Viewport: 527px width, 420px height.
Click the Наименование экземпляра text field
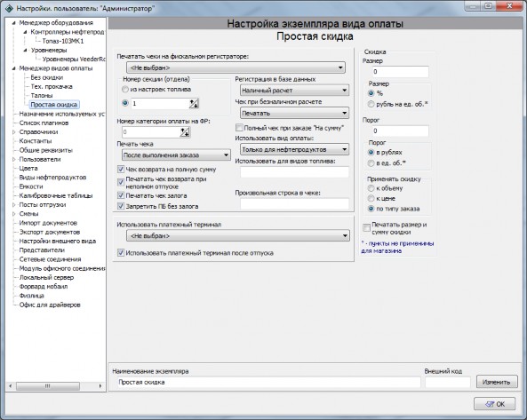click(x=269, y=382)
